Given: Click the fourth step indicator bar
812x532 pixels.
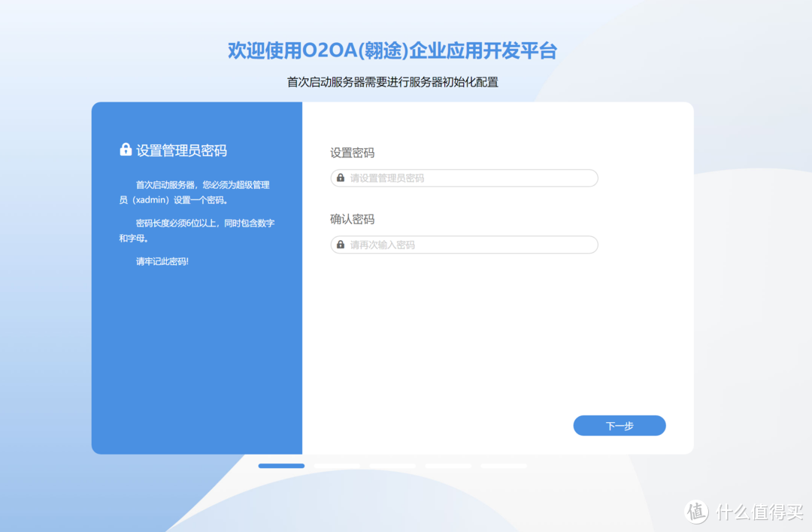Looking at the screenshot, I should point(448,466).
